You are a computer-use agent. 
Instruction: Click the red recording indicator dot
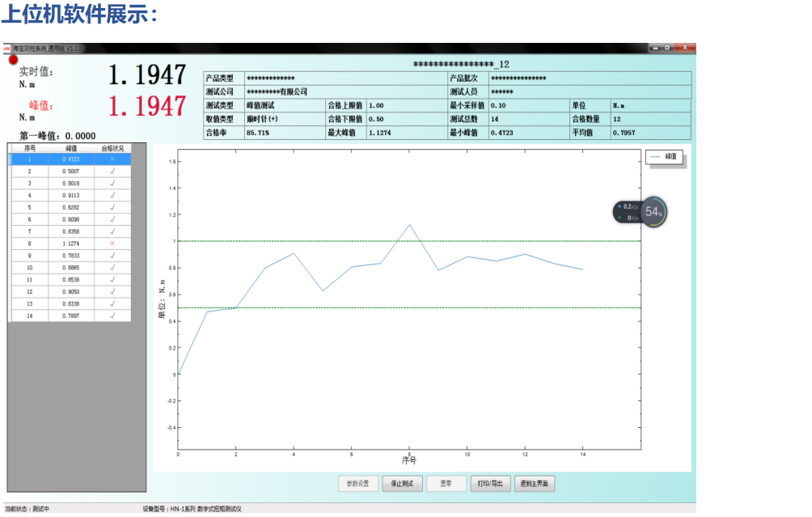[13, 60]
